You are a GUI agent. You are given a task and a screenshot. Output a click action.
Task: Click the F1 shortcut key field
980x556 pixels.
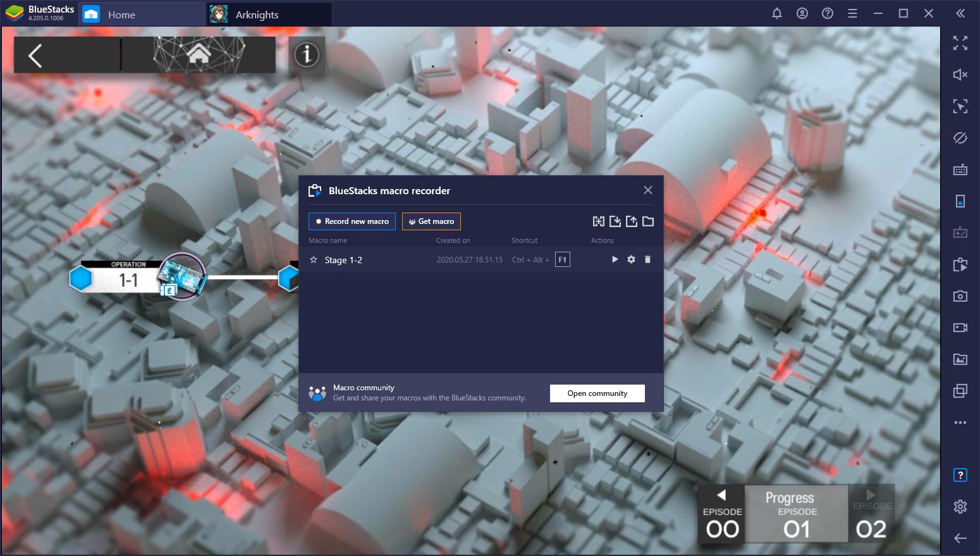coord(563,259)
